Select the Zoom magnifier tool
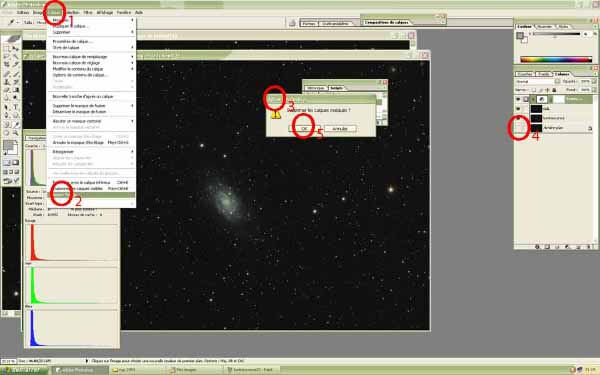The height and width of the screenshot is (375, 600). pos(16,133)
